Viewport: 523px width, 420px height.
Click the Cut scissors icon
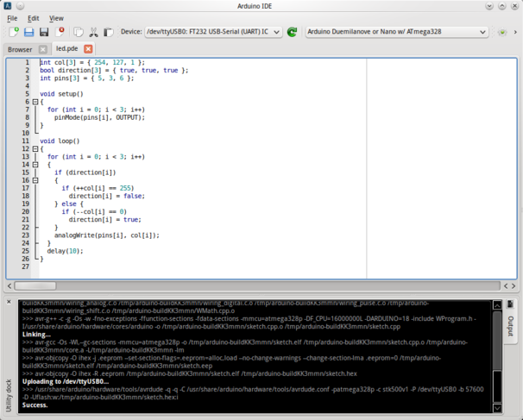point(93,32)
